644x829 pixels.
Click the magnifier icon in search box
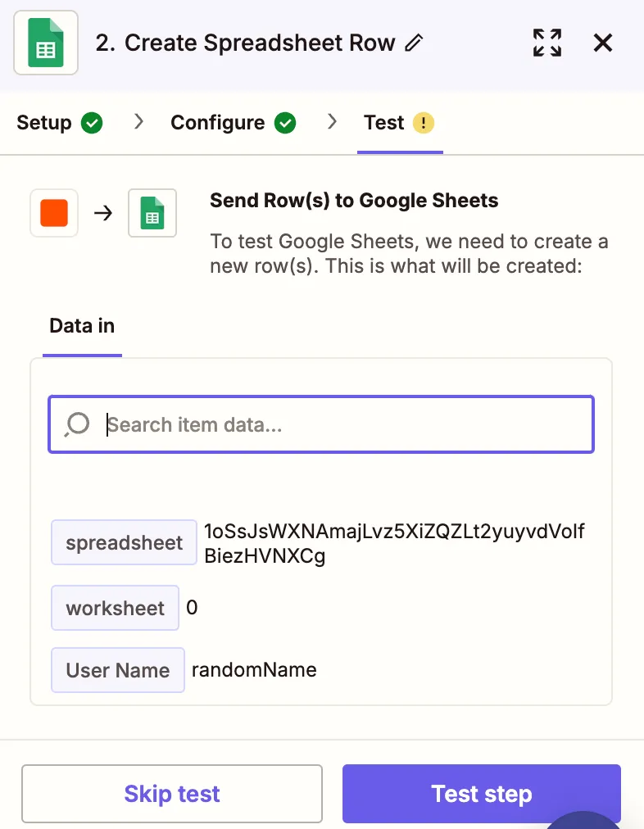click(x=77, y=424)
